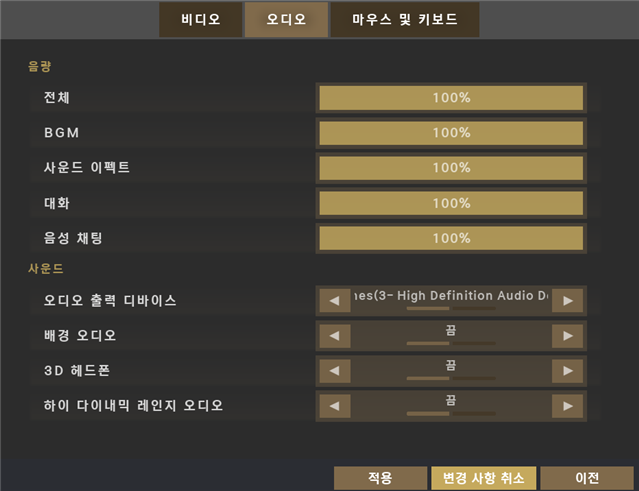This screenshot has height=491, width=639.
Task: Open the audio output device selector text
Action: point(451,299)
